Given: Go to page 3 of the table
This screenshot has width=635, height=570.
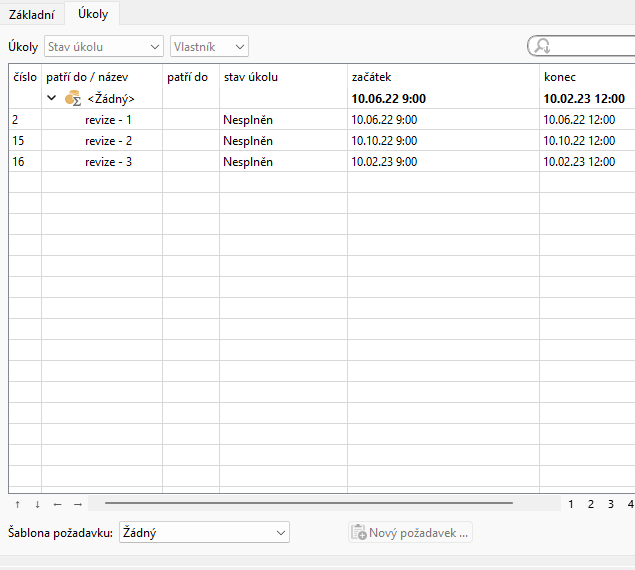Looking at the screenshot, I should [610, 504].
